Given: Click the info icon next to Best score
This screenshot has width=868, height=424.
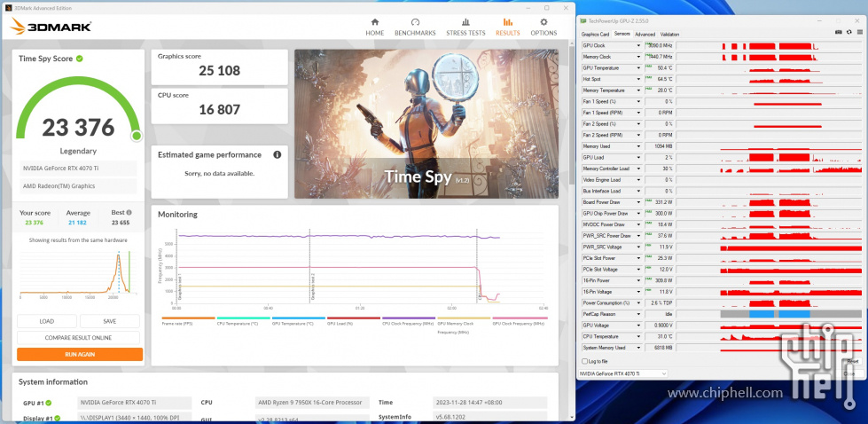Looking at the screenshot, I should (129, 213).
